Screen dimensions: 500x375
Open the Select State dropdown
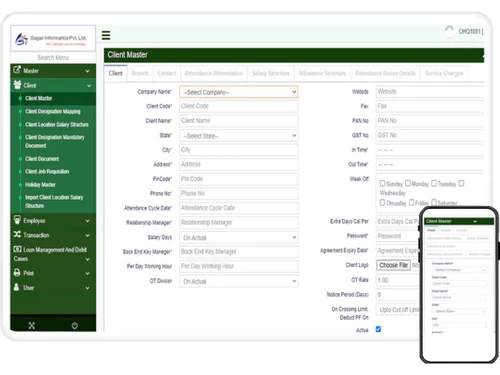tap(239, 136)
